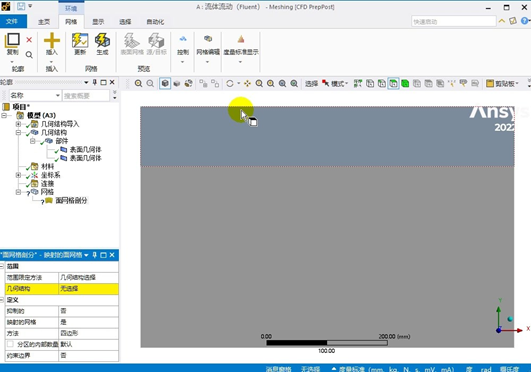
Task: Switch to the 显示 ribbon tab
Action: click(x=98, y=22)
